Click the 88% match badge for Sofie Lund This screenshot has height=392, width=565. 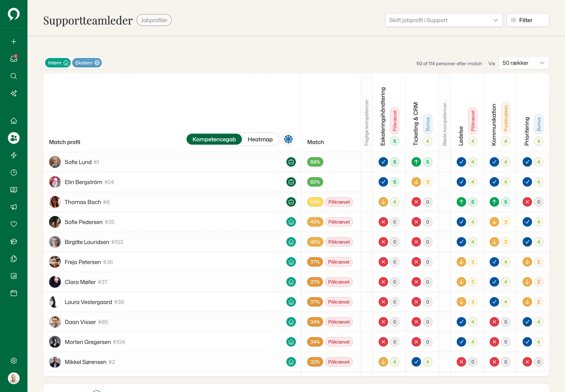tap(315, 162)
